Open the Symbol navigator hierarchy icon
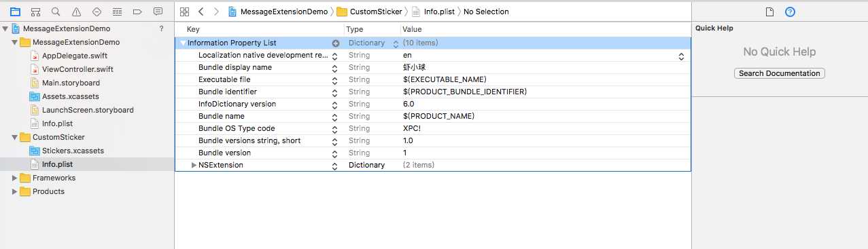Viewport: 868px width, 249px height. click(35, 12)
